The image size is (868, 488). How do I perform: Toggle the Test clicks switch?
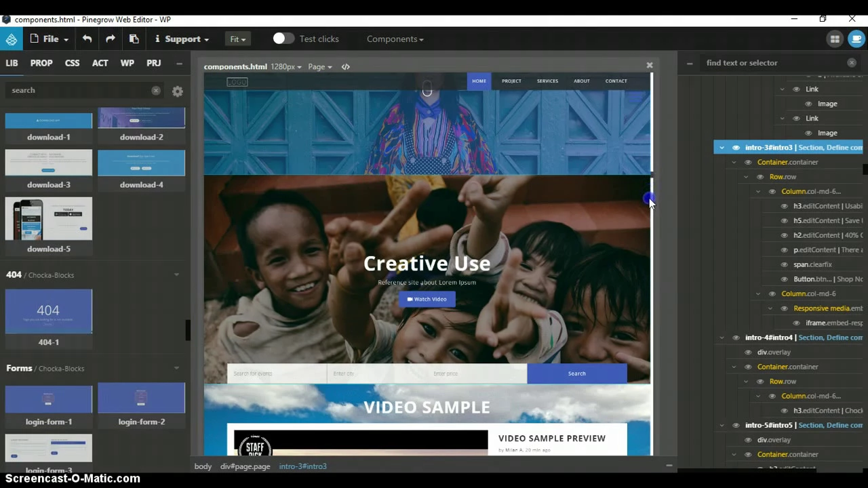(283, 39)
